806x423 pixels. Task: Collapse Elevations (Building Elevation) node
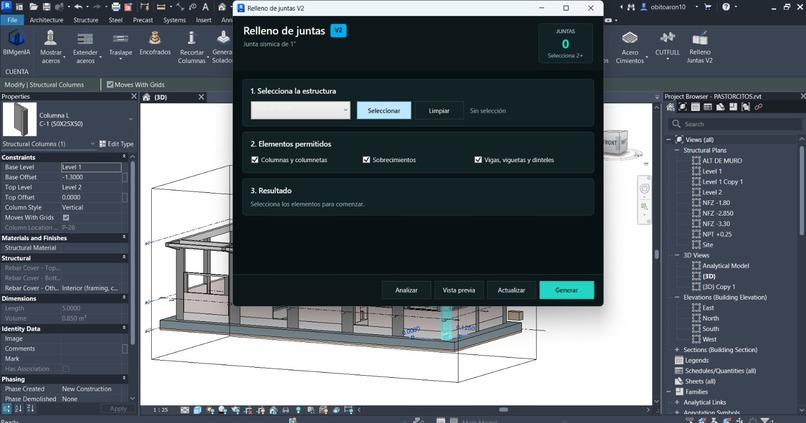coord(676,298)
